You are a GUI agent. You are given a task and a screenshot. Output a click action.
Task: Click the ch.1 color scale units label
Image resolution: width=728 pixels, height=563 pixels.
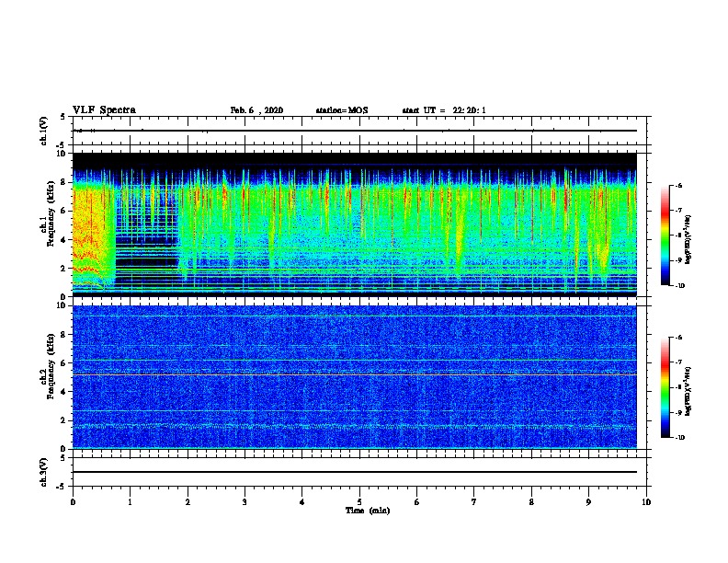pyautogui.click(x=688, y=240)
